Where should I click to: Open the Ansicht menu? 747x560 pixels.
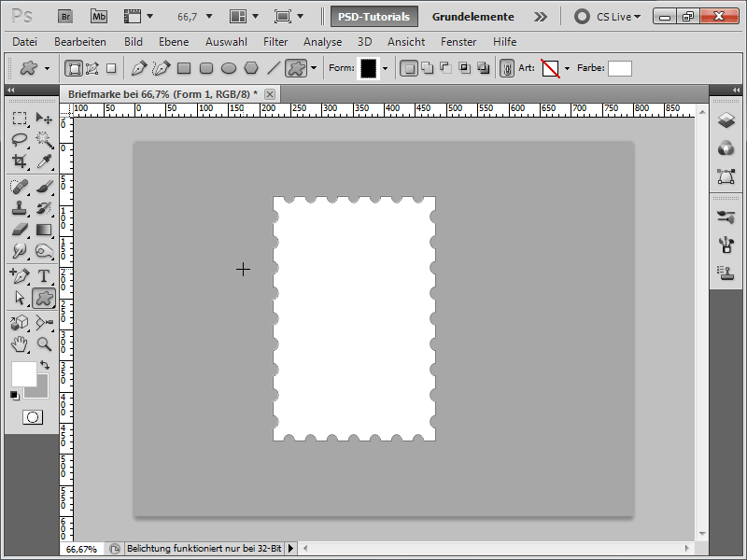pos(406,42)
